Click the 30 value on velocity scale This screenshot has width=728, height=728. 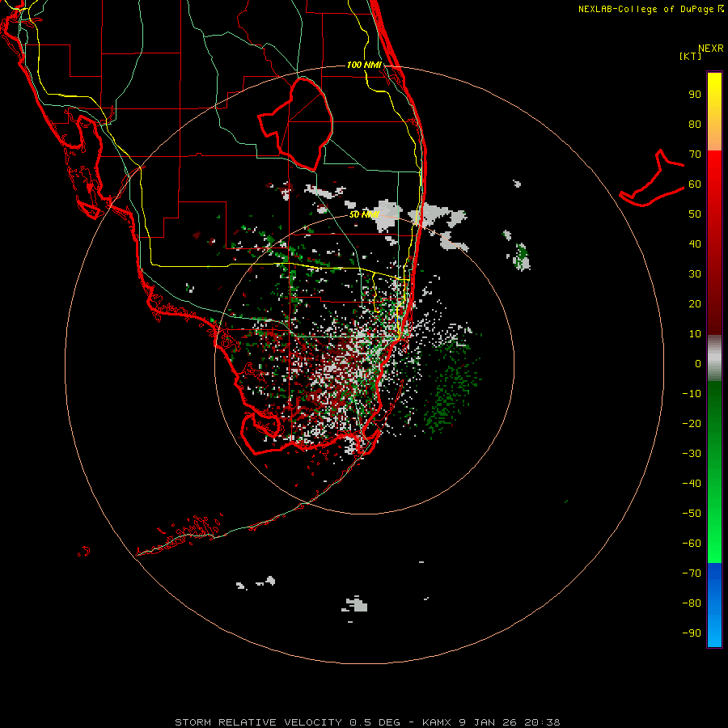click(695, 274)
